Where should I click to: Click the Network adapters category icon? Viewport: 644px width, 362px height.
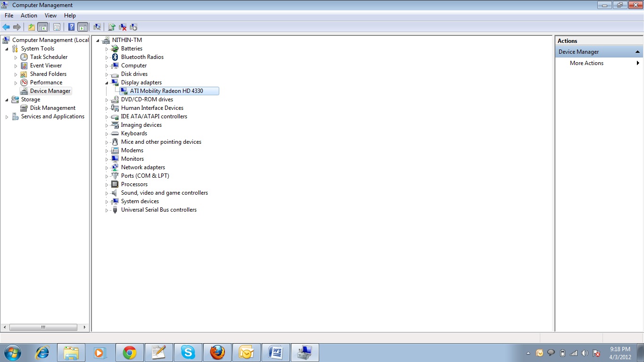tap(115, 167)
